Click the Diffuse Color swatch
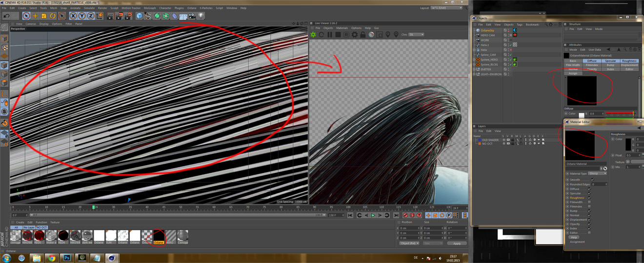644x263 pixels. pos(582,115)
